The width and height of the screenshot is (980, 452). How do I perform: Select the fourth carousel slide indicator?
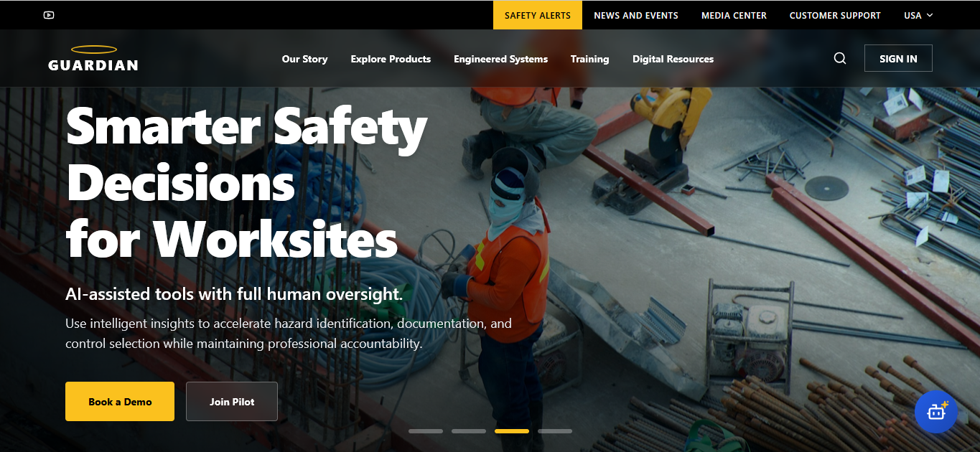pyautogui.click(x=555, y=431)
